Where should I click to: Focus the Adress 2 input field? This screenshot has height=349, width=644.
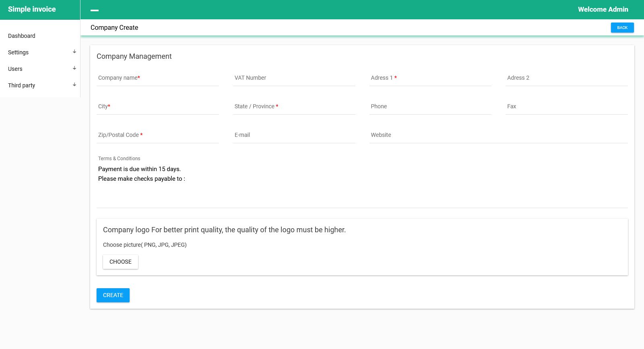pyautogui.click(x=567, y=78)
